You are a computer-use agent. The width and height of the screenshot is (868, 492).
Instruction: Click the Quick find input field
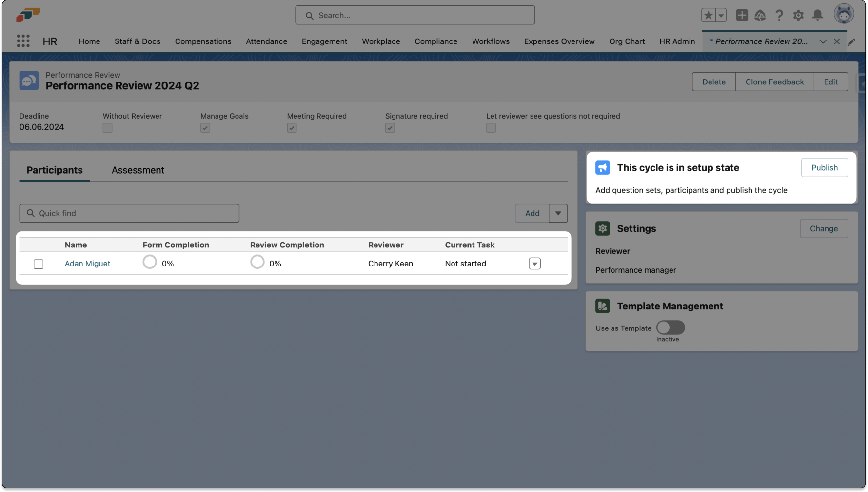coord(129,213)
